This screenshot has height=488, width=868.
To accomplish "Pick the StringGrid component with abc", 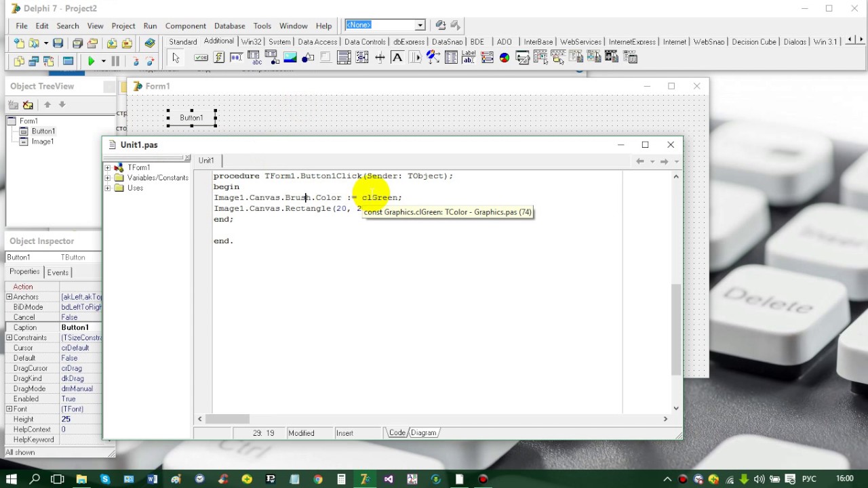I will click(254, 58).
